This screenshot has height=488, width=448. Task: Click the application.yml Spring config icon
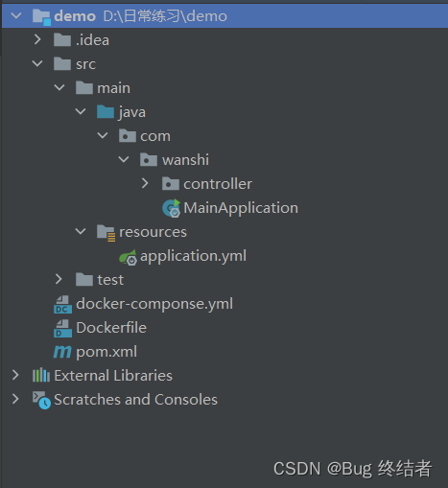128,257
